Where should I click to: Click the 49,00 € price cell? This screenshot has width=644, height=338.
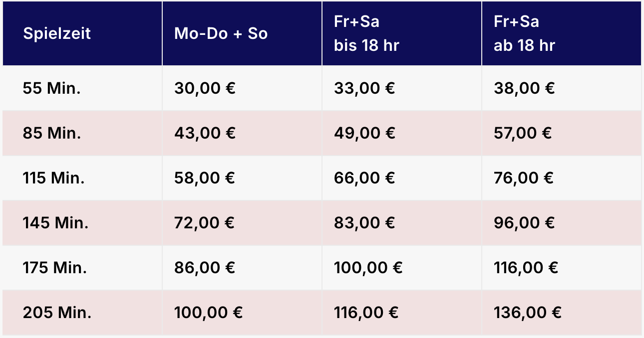364,134
